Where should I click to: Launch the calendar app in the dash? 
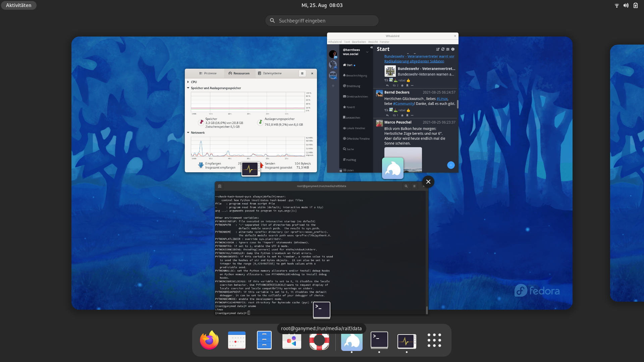(x=236, y=341)
